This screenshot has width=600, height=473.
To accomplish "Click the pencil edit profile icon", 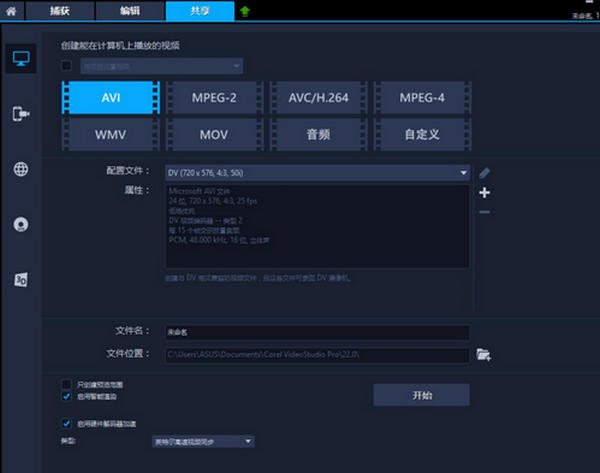I will 484,173.
